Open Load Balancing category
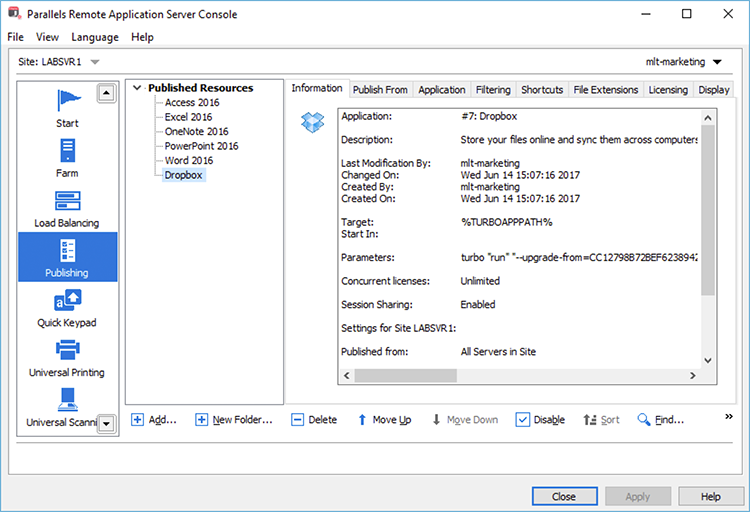 67,210
